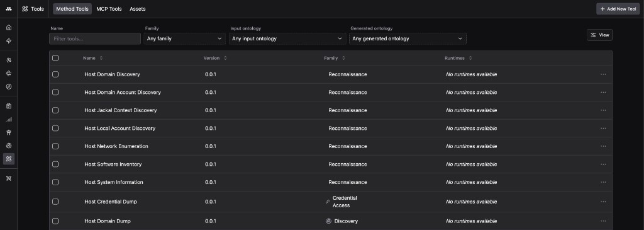Switch to the Method Tools tab
Screen dimensions: 644x230
click(72, 9)
